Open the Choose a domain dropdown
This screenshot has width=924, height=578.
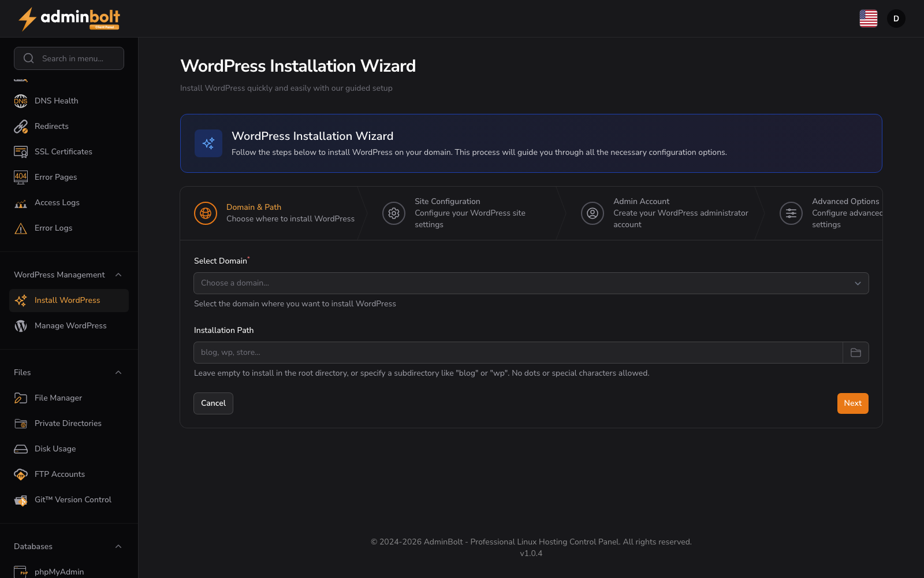click(531, 283)
